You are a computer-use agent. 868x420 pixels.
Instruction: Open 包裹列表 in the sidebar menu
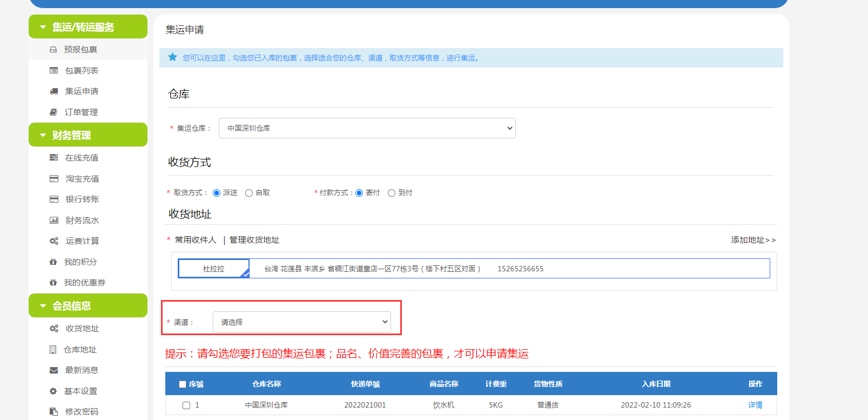pyautogui.click(x=82, y=71)
